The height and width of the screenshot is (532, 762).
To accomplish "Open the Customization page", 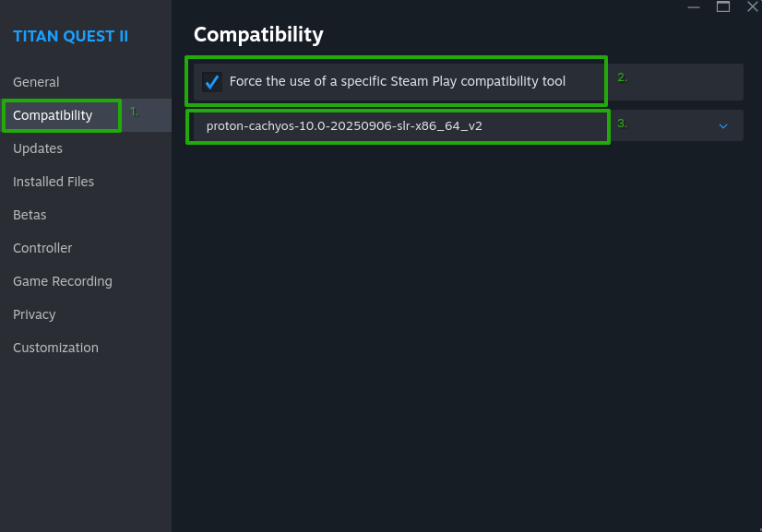I will pyautogui.click(x=55, y=348).
